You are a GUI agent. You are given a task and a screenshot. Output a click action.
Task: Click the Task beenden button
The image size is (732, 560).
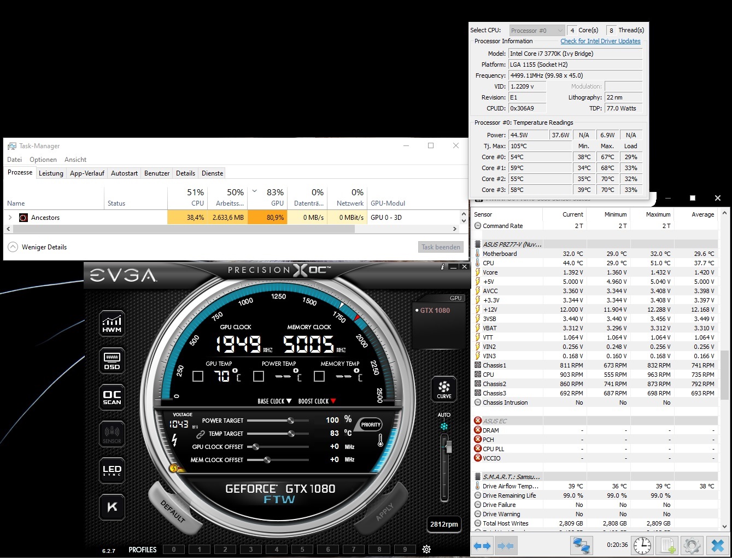click(x=441, y=247)
